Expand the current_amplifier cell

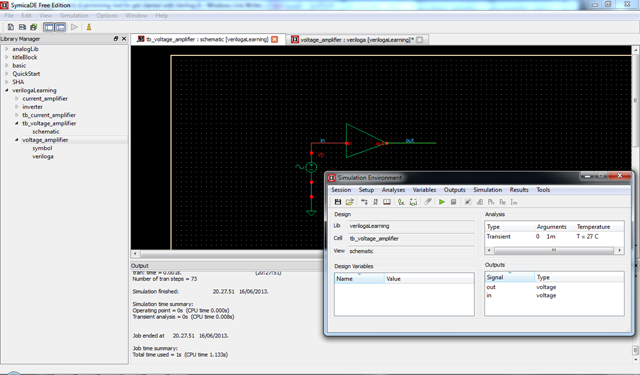click(17, 99)
